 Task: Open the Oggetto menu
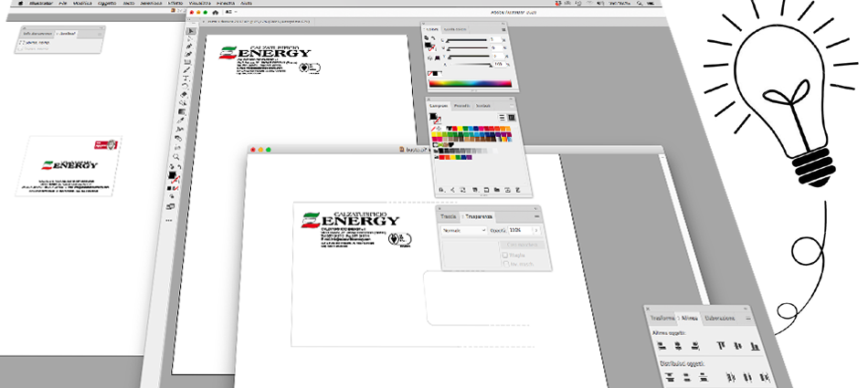click(x=107, y=3)
